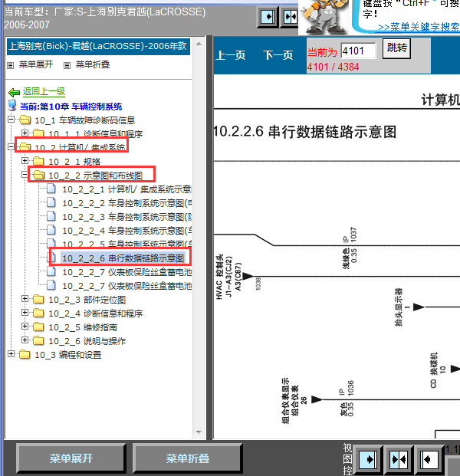Expand the 10_2_1 规格 node
460x476 pixels.
click(x=25, y=161)
